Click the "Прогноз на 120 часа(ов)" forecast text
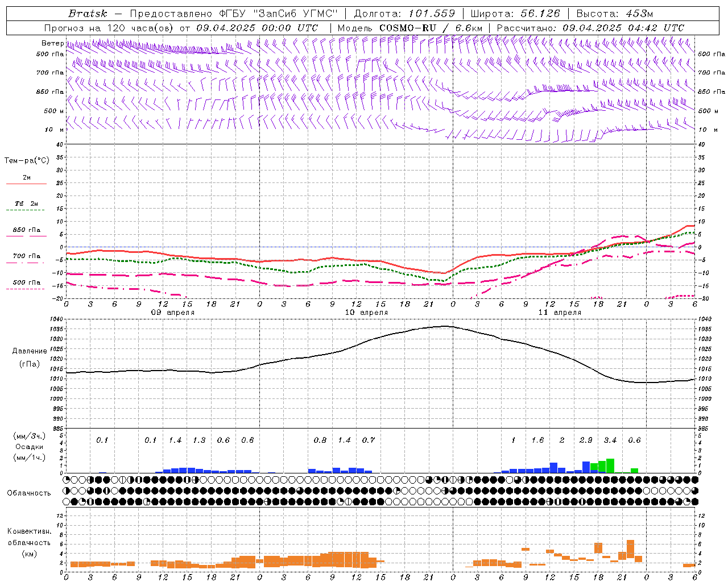Image resolution: width=728 pixels, height=582 pixels. click(x=109, y=28)
